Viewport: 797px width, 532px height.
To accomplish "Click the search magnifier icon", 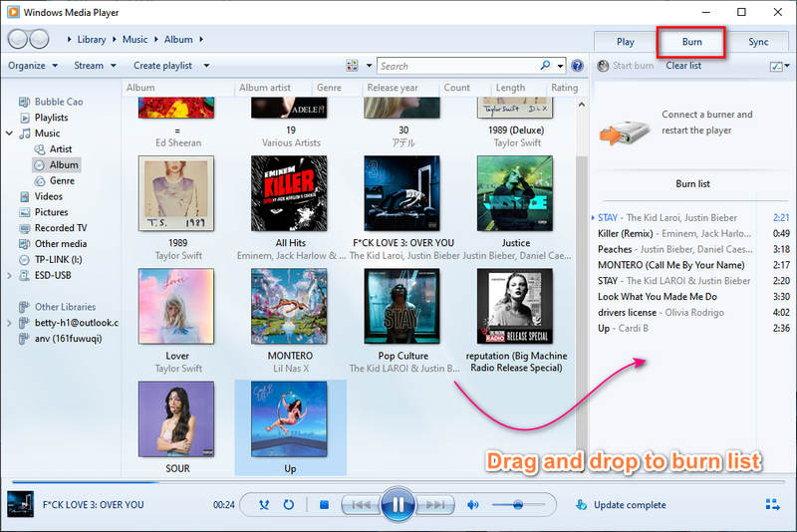I will click(x=545, y=66).
